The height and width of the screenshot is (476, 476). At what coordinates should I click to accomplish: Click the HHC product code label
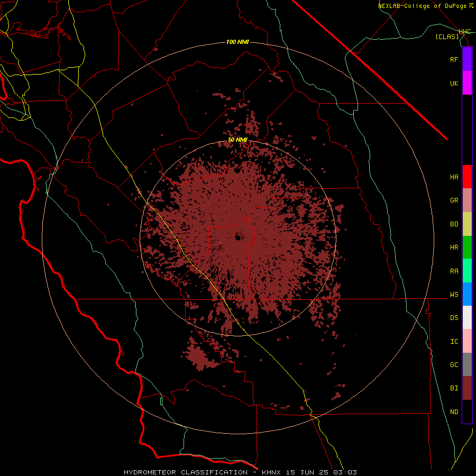pyautogui.click(x=465, y=32)
